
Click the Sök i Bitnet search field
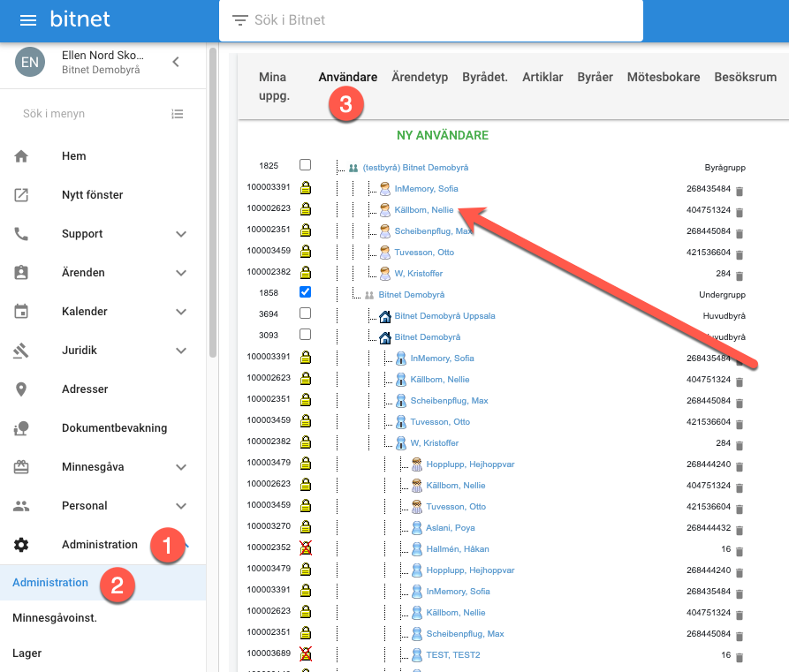tap(431, 20)
